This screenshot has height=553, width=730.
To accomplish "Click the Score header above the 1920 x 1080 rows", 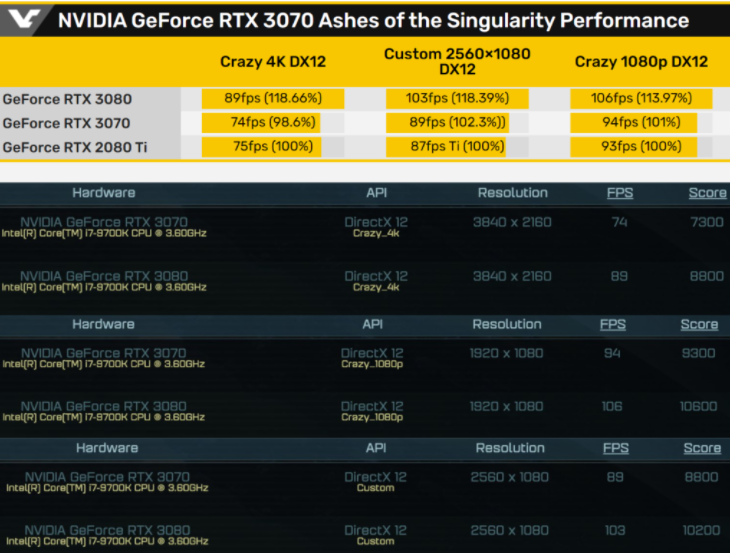I will click(699, 324).
